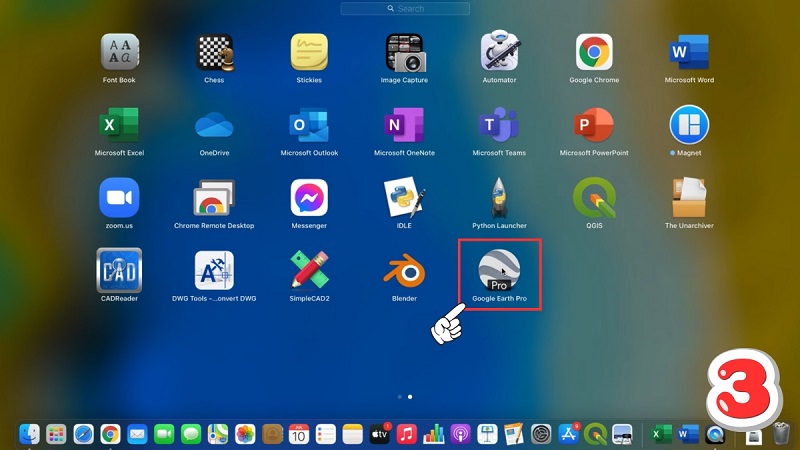Open Music app in the Dock
This screenshot has height=450, width=800.
(x=406, y=434)
